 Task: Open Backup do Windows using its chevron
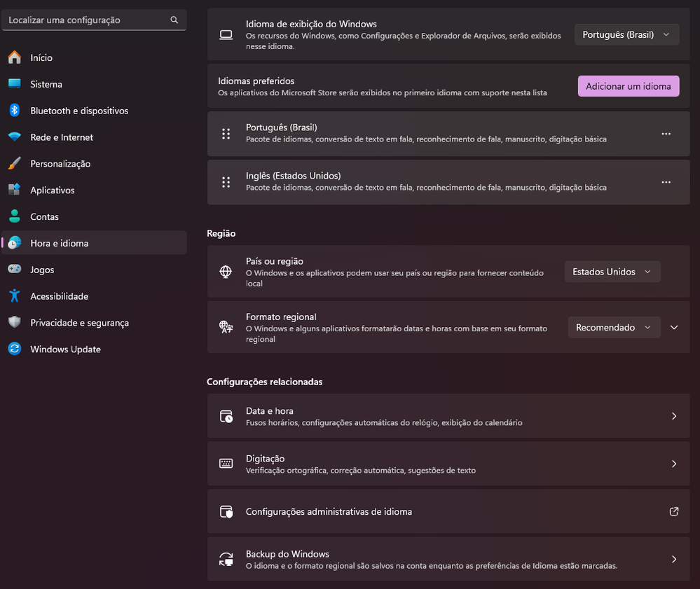(674, 559)
